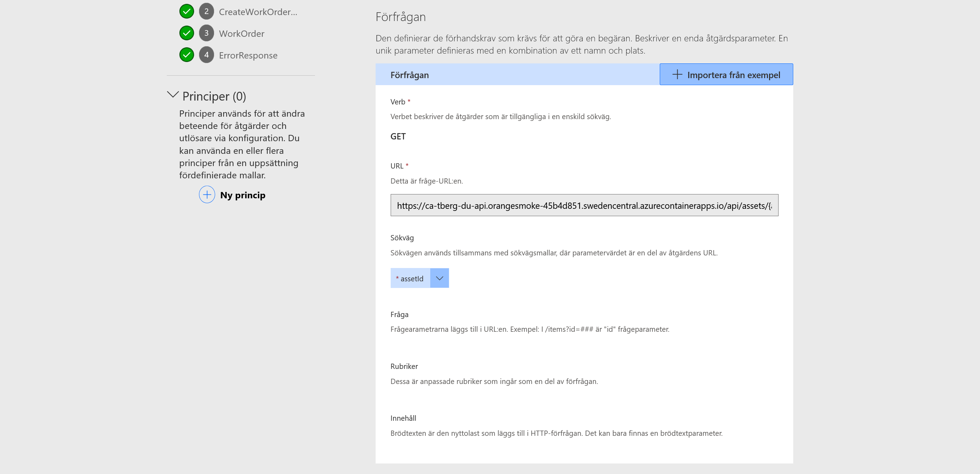This screenshot has height=474, width=980.
Task: Select the number 2 step badge
Action: click(x=206, y=12)
